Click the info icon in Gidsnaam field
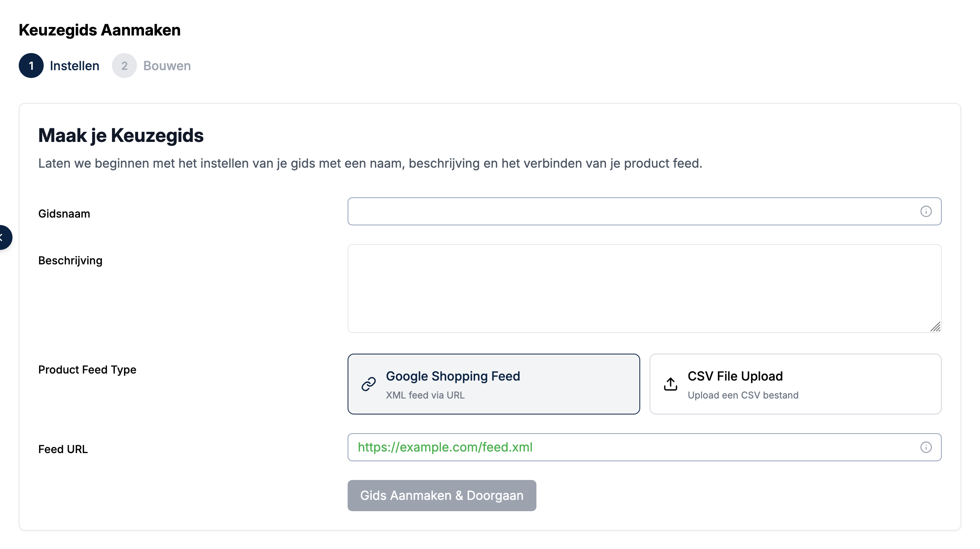980x549 pixels. [x=926, y=211]
